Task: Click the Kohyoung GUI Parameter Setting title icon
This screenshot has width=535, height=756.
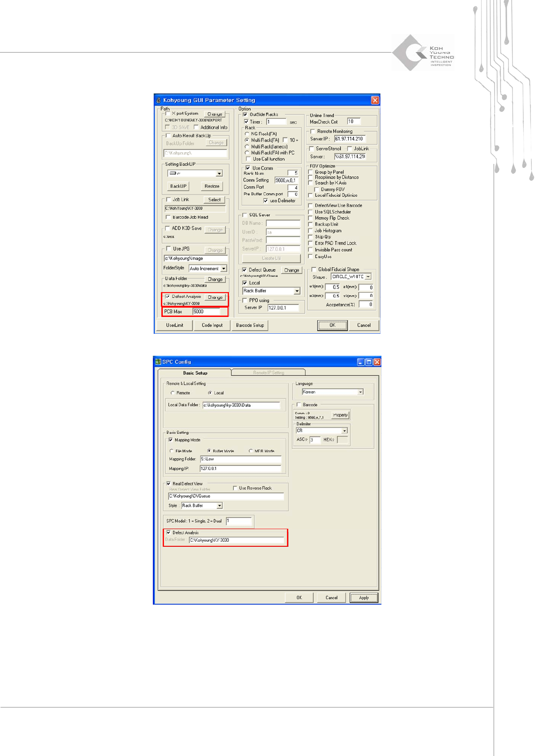Action: point(158,100)
